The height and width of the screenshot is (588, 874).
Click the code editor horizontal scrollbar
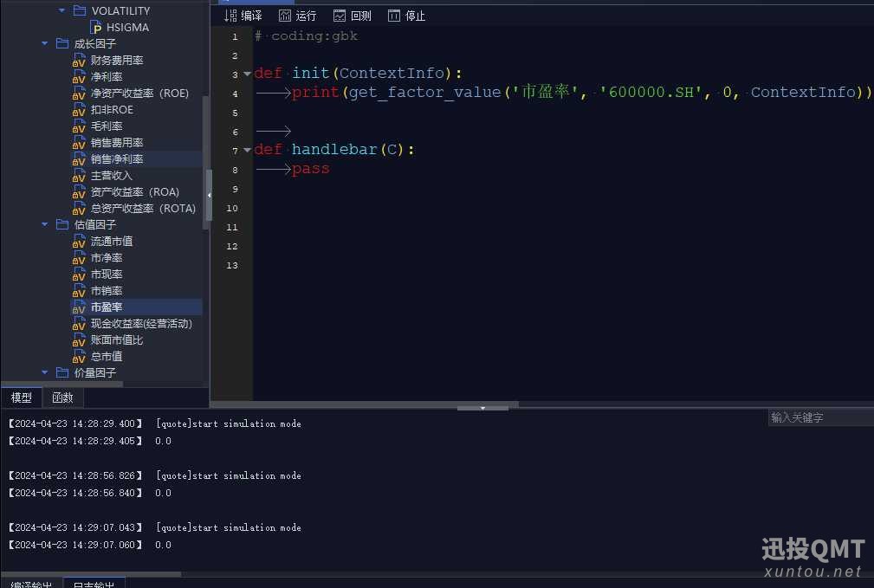(365, 404)
